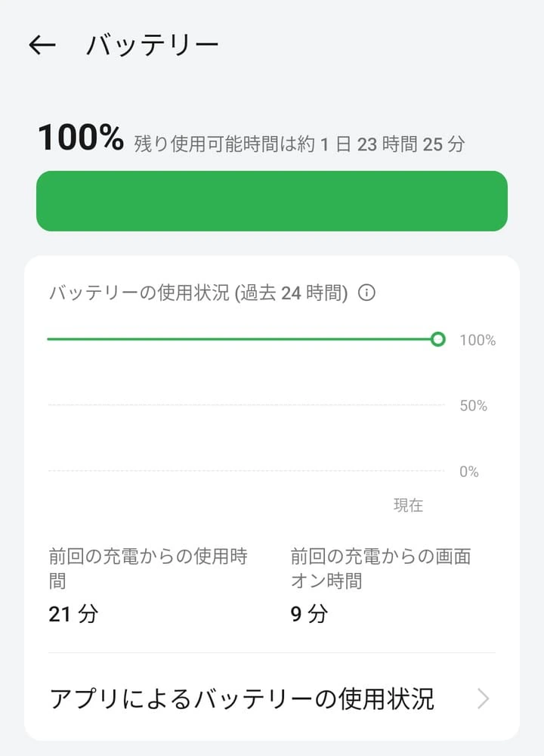The width and height of the screenshot is (544, 756).
Task: Tap the info icon beside 過去 24 時間
Action: coord(366,293)
